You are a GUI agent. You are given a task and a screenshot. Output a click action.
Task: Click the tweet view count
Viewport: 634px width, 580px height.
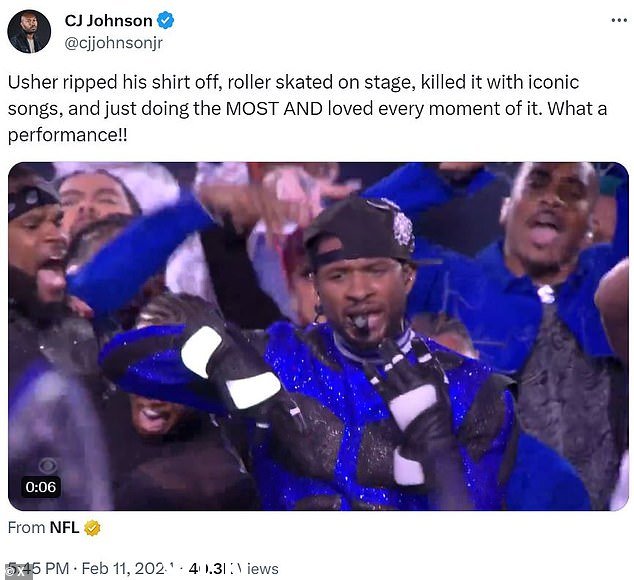point(233,569)
